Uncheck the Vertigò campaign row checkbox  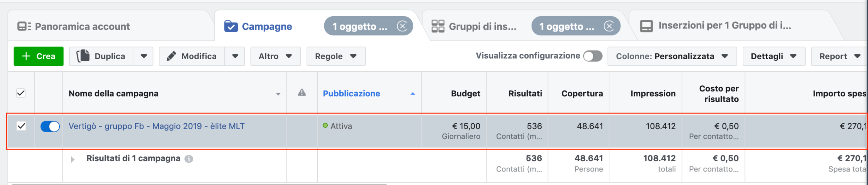click(21, 126)
